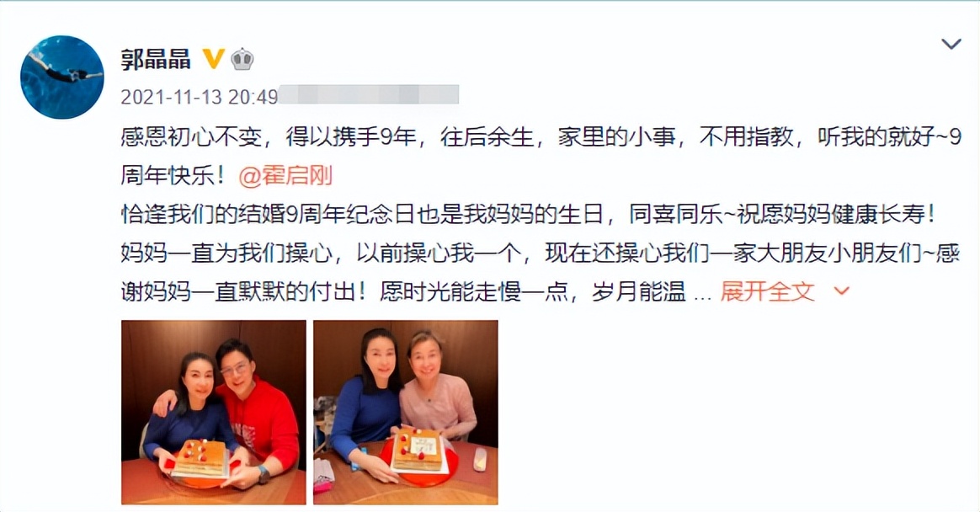Expand the post with 展开全文
The width and height of the screenshot is (980, 512).
tap(768, 291)
